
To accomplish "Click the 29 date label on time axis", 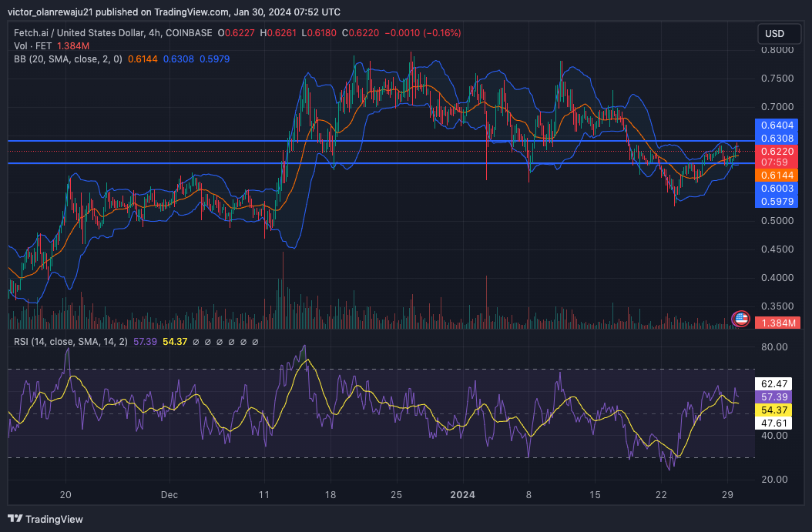I will pyautogui.click(x=727, y=495).
